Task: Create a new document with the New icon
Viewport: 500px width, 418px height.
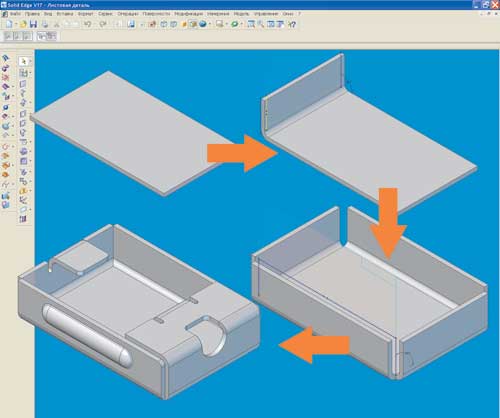Action: point(9,24)
